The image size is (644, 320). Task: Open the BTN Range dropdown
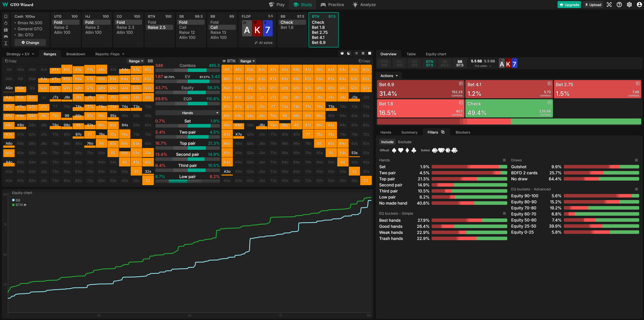pos(247,61)
